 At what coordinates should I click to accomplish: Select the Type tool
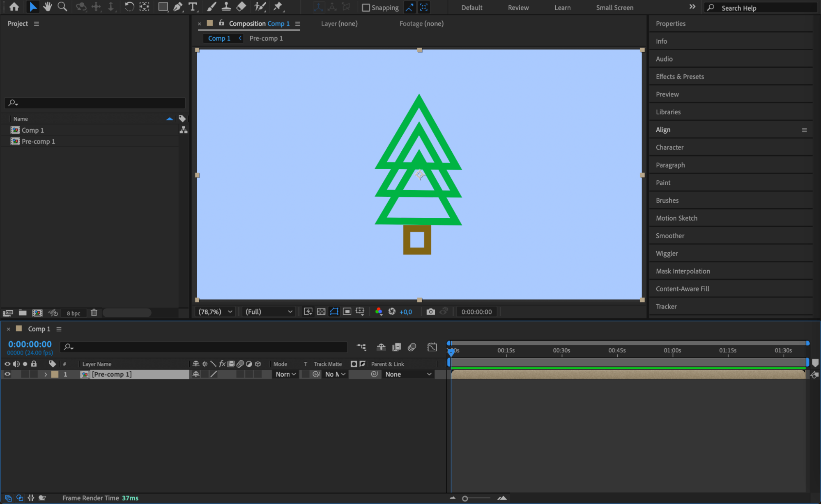click(x=192, y=7)
